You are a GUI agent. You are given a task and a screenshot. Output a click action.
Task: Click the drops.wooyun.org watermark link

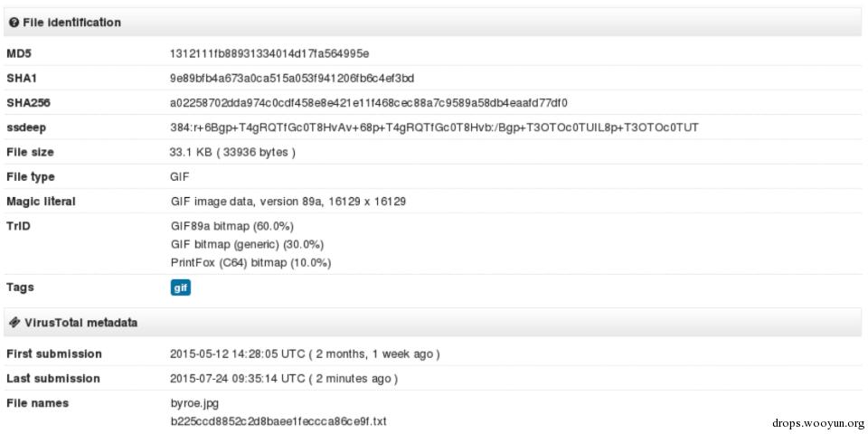pos(817,423)
